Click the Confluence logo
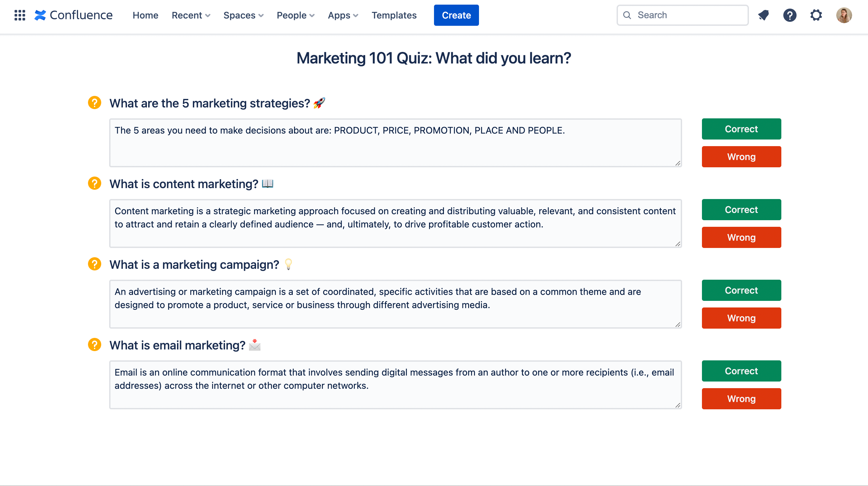 coord(73,15)
